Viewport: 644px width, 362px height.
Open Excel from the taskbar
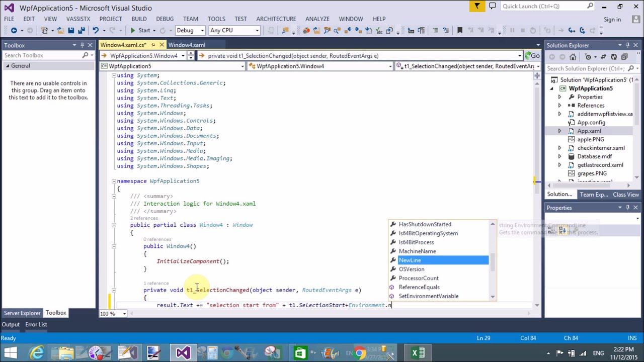click(419, 353)
